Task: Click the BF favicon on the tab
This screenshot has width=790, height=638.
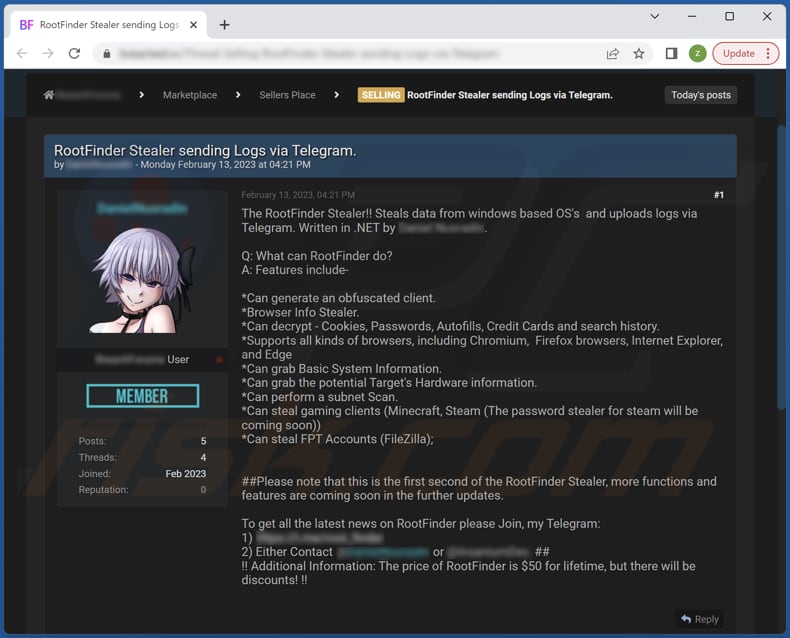Action: coord(26,25)
